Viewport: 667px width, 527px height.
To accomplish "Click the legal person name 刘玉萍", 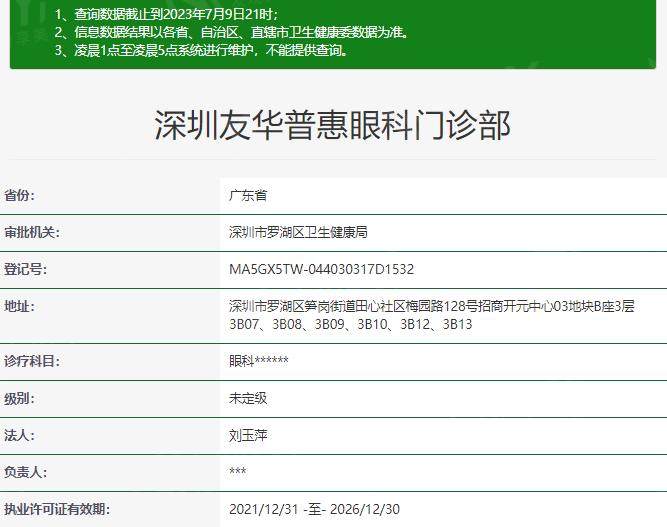I will (248, 435).
